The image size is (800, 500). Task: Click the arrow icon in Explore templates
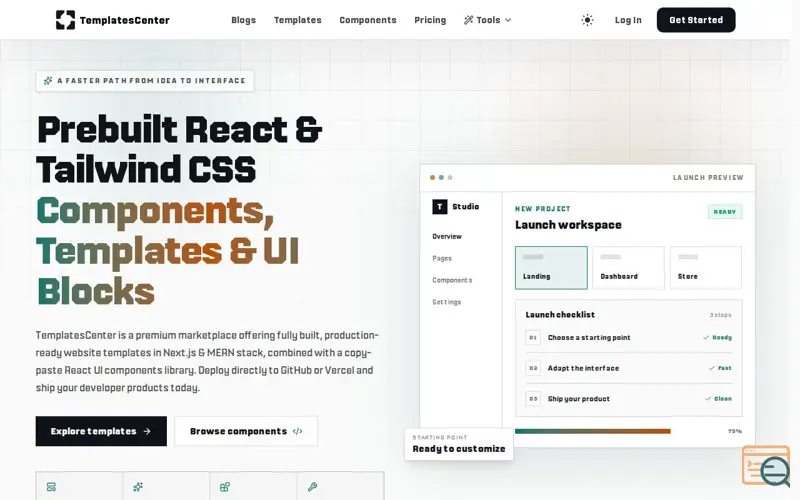pos(147,431)
